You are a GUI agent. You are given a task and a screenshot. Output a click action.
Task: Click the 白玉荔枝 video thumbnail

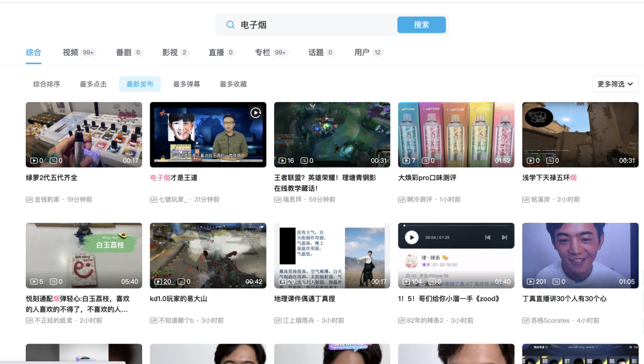(84, 256)
